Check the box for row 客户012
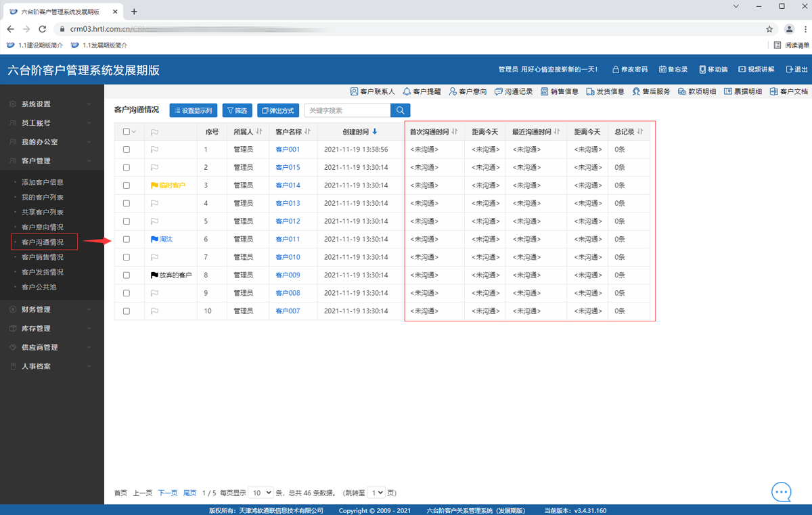The height and width of the screenshot is (515, 812). point(127,221)
